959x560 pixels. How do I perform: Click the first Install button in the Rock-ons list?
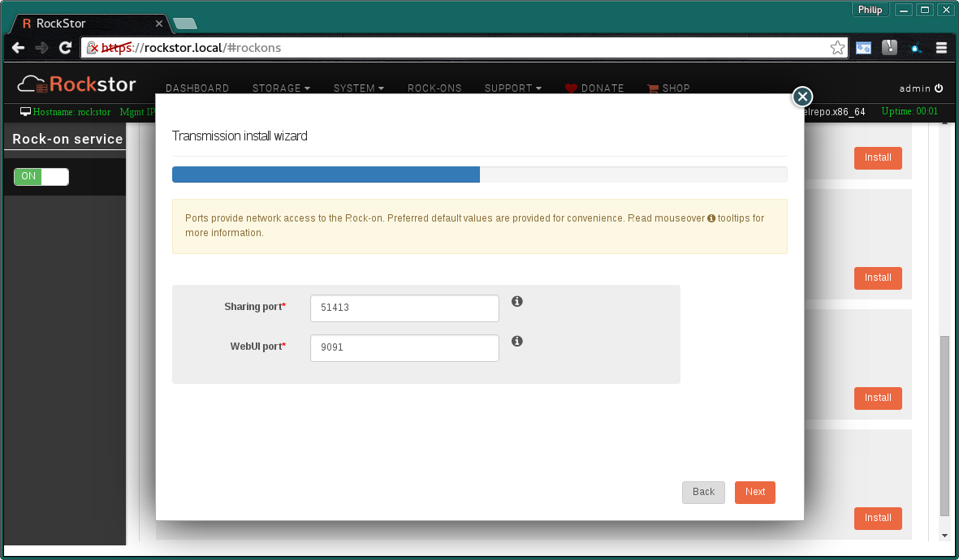point(878,157)
